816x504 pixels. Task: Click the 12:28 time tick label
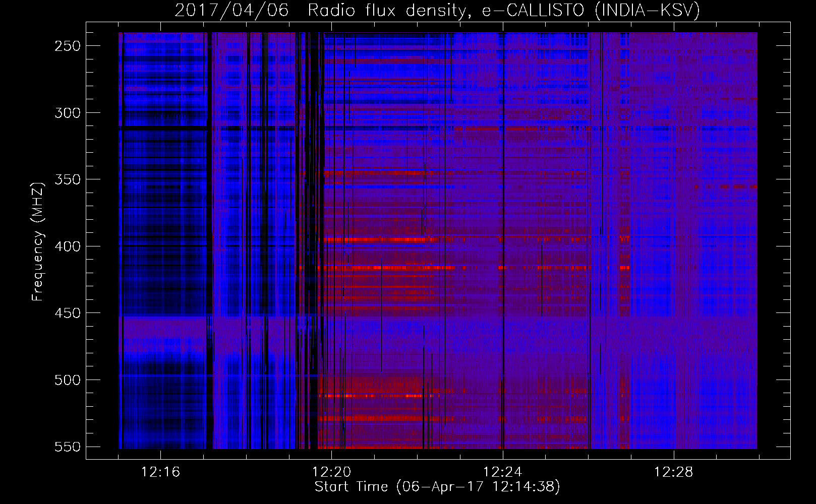pyautogui.click(x=673, y=472)
